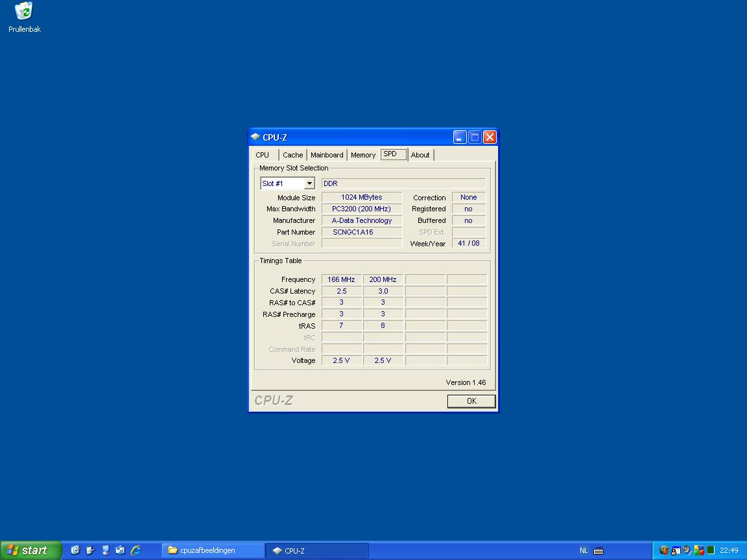The height and width of the screenshot is (560, 747).
Task: Click the empty Serial Number field
Action: coord(362,243)
